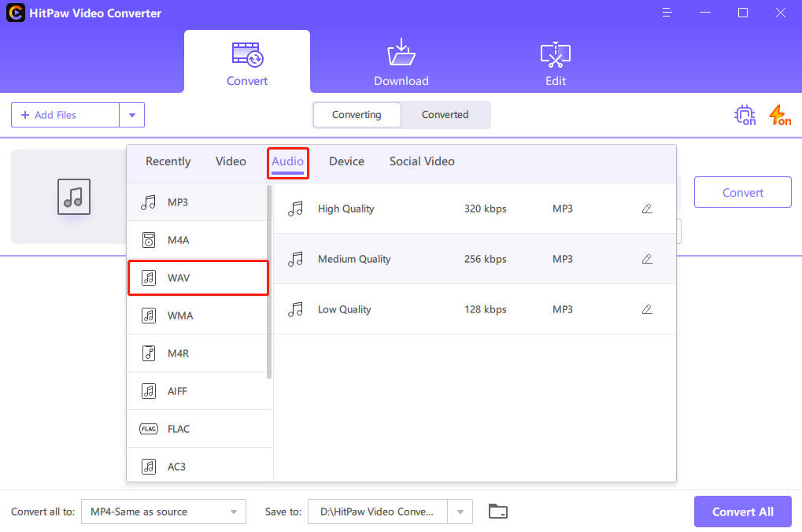Select WMA in the format list

click(x=197, y=316)
